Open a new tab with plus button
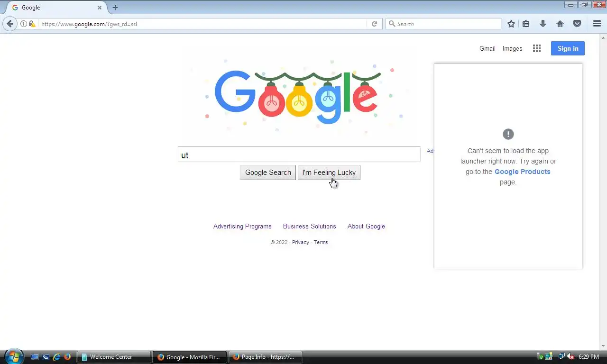The height and width of the screenshot is (364, 607). tap(115, 8)
